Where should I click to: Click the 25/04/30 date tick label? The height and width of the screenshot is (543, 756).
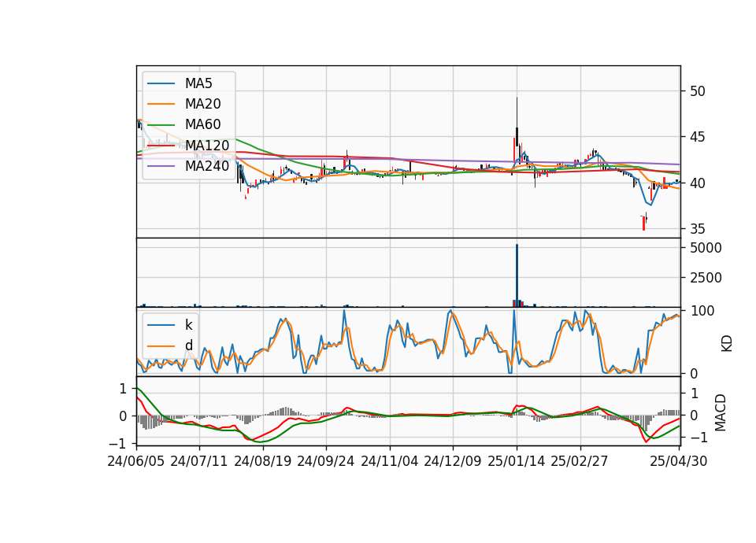[679, 462]
